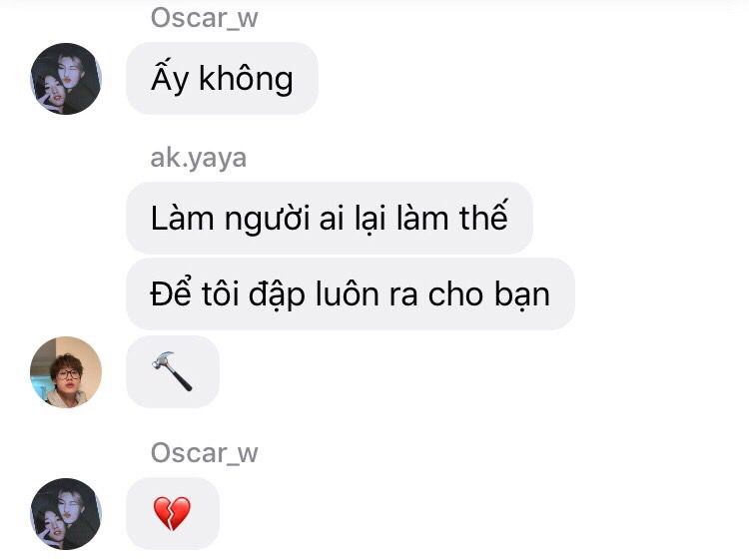Click the word 'thế' in ak.yaya's message
Viewport: 749px width, 560px height.
pos(483,216)
